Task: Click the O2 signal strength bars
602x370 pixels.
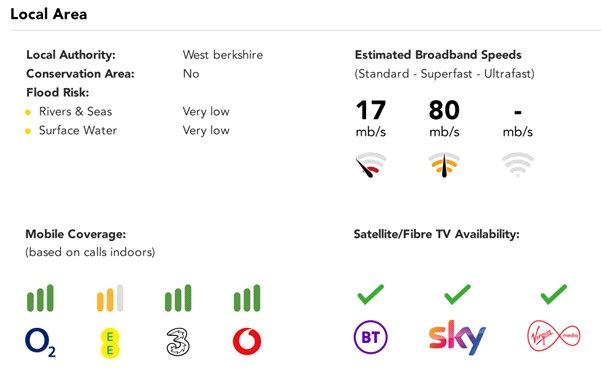Action: 40,298
